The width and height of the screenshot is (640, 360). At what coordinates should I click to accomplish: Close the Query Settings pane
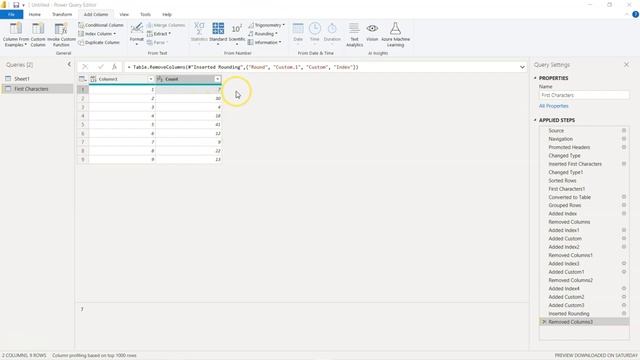pos(626,64)
